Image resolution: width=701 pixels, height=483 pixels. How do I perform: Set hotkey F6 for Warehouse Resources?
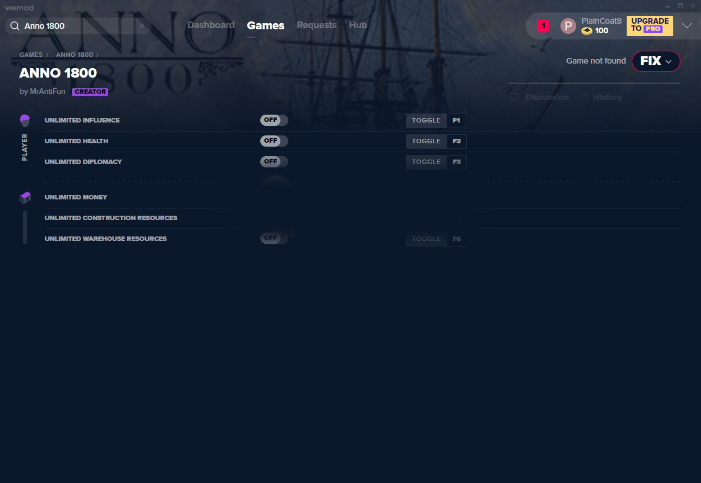coord(456,238)
